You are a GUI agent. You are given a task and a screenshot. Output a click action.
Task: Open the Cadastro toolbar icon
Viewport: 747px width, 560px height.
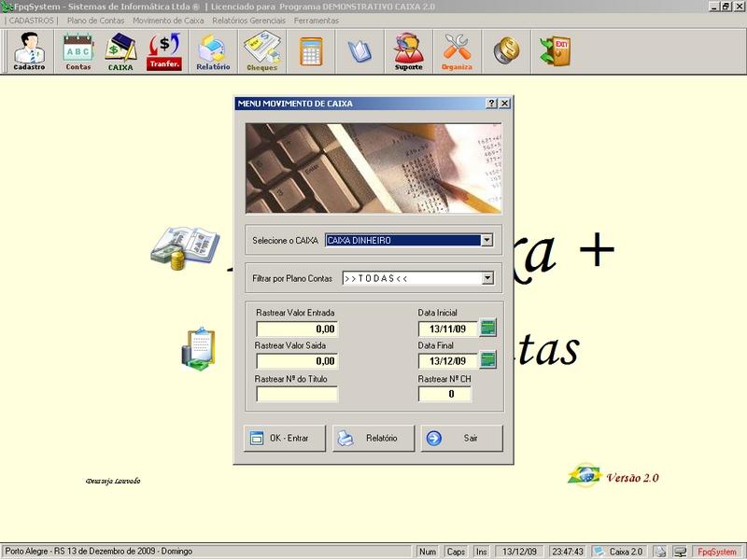coord(29,51)
